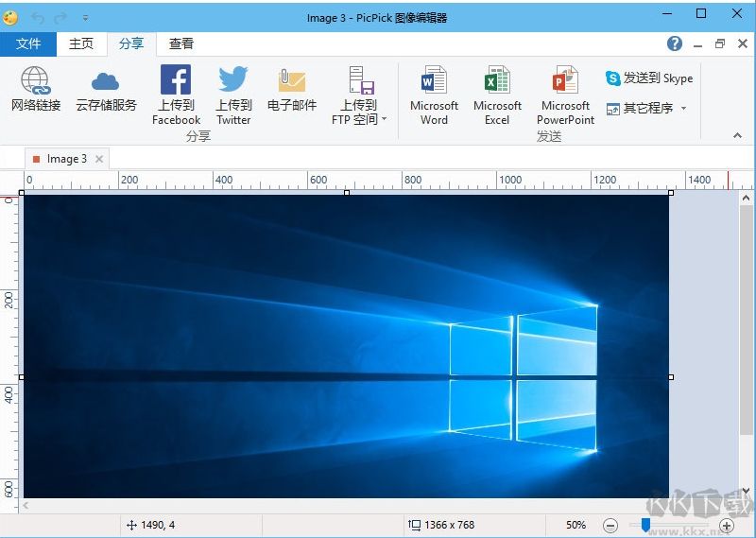Send image to Skype (发送到 Skype)

(649, 78)
